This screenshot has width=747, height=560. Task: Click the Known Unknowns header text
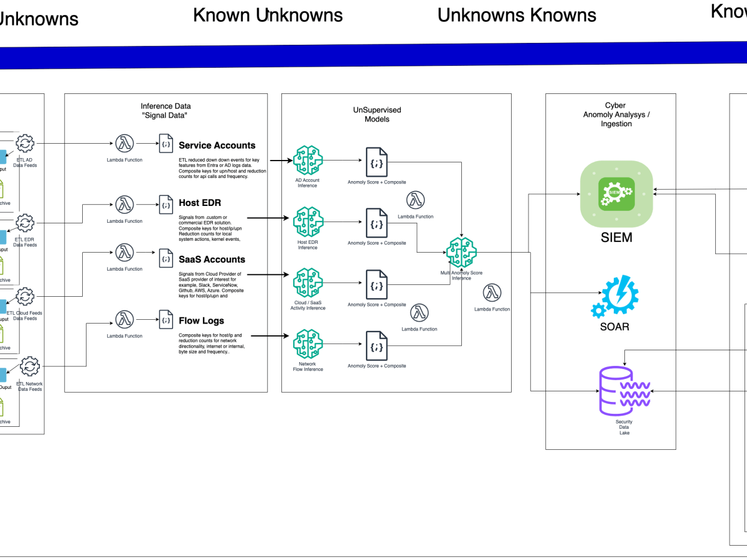pyautogui.click(x=268, y=15)
